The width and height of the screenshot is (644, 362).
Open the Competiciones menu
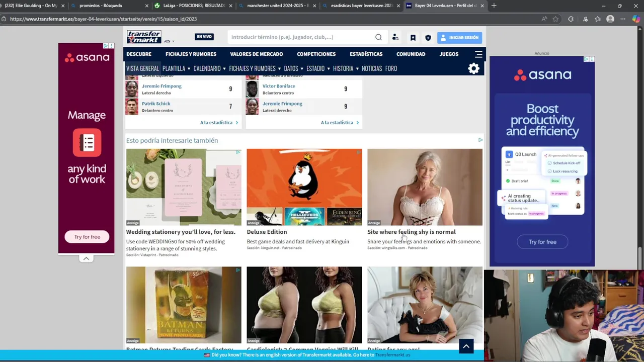[x=316, y=54]
